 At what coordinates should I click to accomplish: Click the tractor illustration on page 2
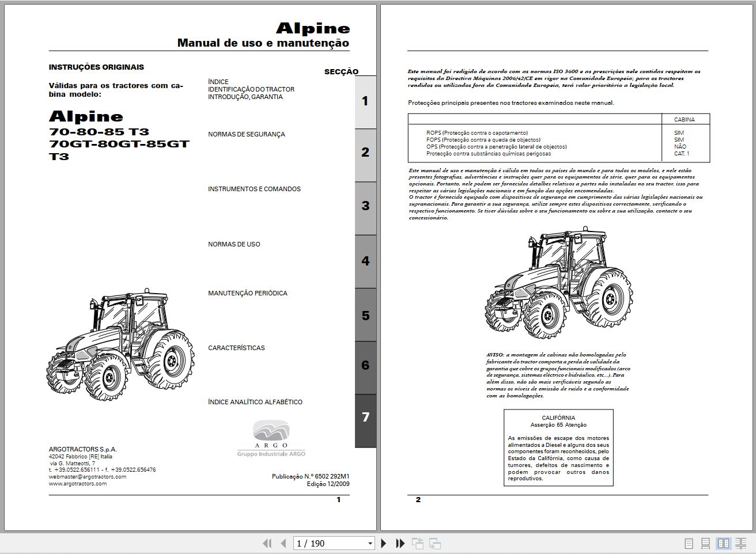(559, 282)
